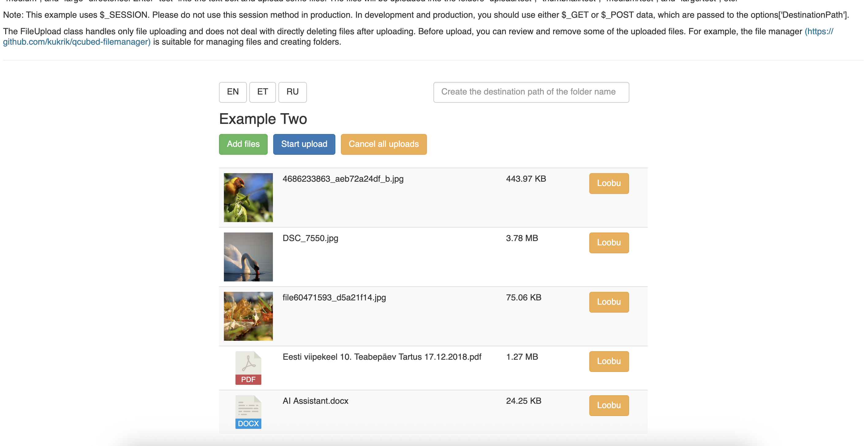Viewport: 868px width, 446px height.
Task: Open the autumn leaves photo thumbnail
Action: [248, 316]
